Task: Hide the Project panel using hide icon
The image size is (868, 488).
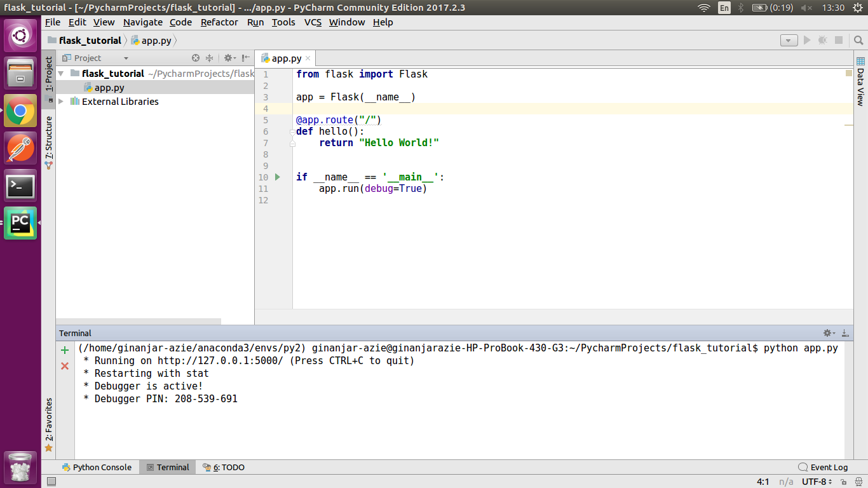Action: pyautogui.click(x=245, y=58)
